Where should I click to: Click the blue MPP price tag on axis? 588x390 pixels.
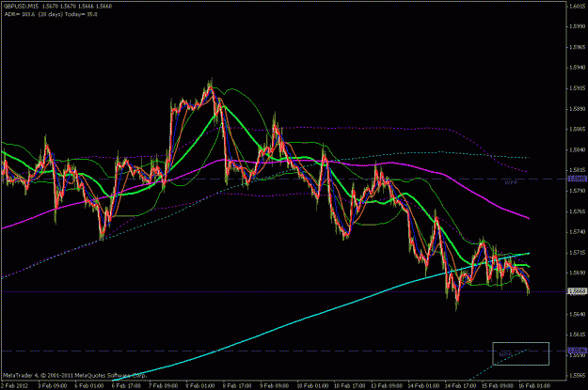pos(578,351)
